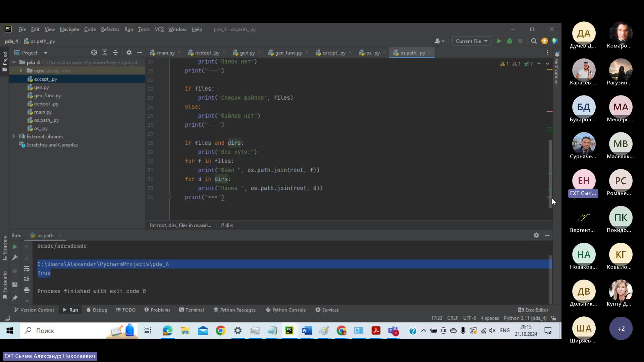This screenshot has height=362, width=644.
Task: Open editor tabs more options menu
Action: pos(547,53)
